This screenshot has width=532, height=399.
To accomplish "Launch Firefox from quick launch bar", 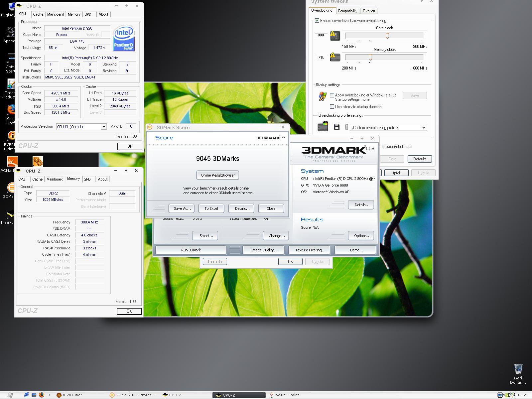I will (x=41, y=395).
